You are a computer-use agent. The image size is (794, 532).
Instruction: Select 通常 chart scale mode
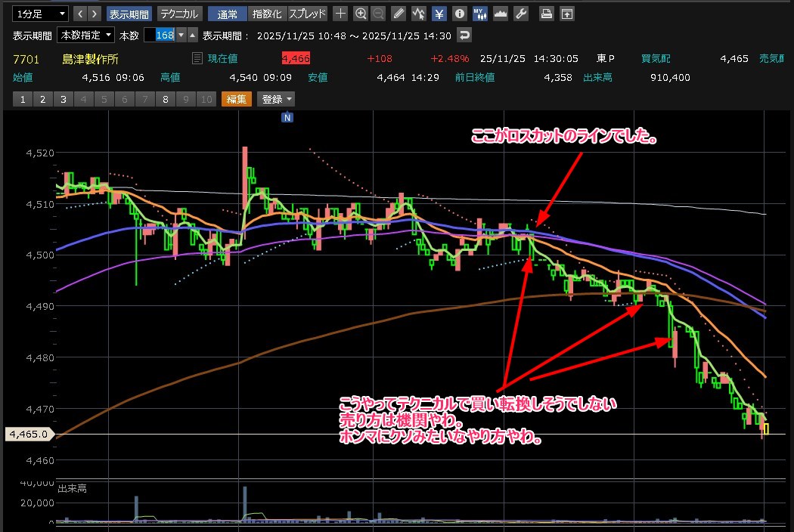coord(228,14)
